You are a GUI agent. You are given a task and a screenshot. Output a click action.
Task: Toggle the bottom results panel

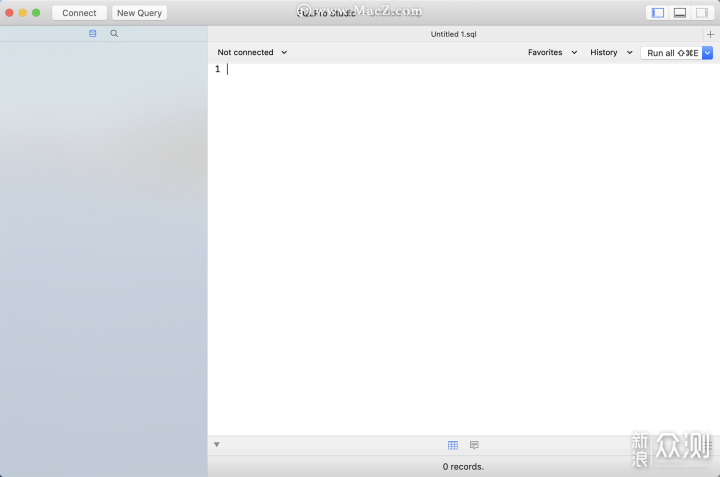680,13
